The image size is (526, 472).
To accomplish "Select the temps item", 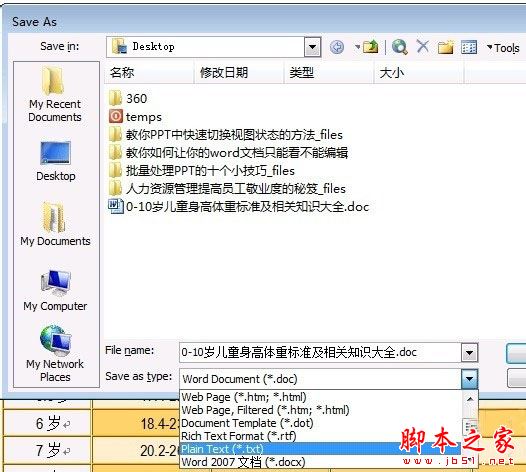I will pyautogui.click(x=135, y=117).
